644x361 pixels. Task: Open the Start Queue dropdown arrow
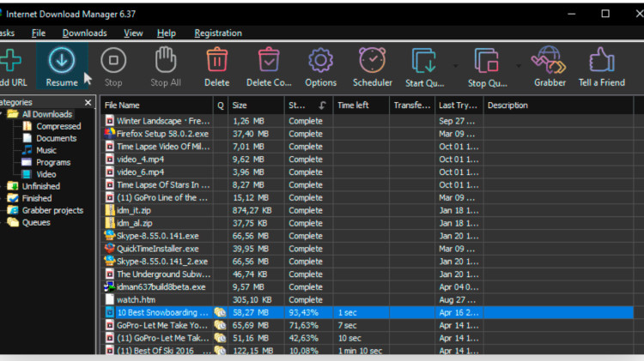(455, 66)
